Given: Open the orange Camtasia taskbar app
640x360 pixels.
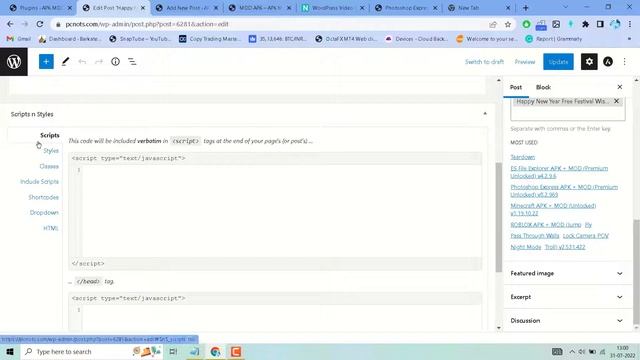Looking at the screenshot, I should pos(236,351).
